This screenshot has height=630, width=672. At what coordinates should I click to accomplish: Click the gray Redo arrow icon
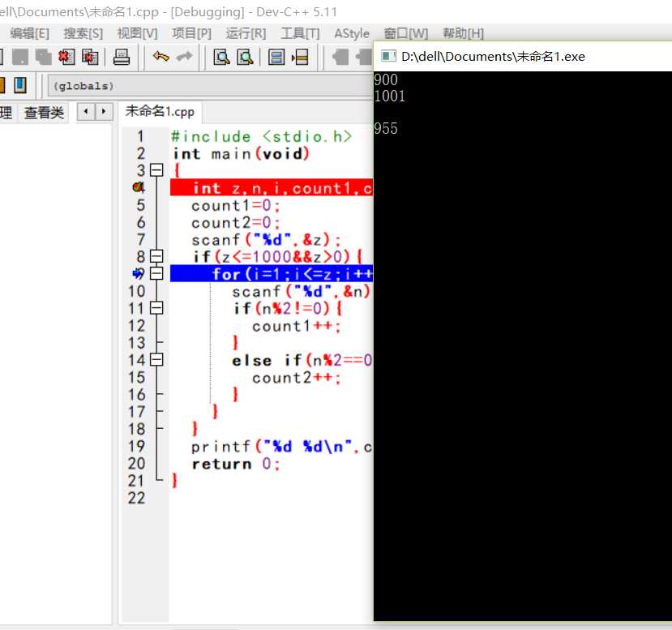click(x=184, y=57)
